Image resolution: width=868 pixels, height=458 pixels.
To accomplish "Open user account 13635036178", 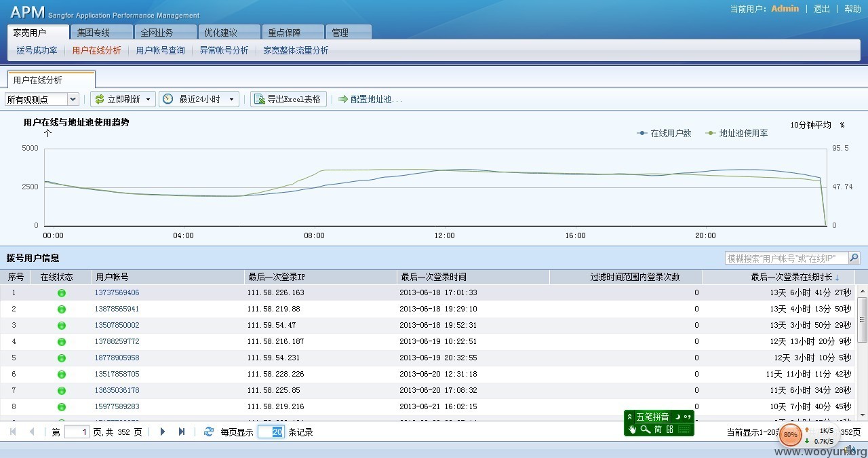I will coord(117,390).
